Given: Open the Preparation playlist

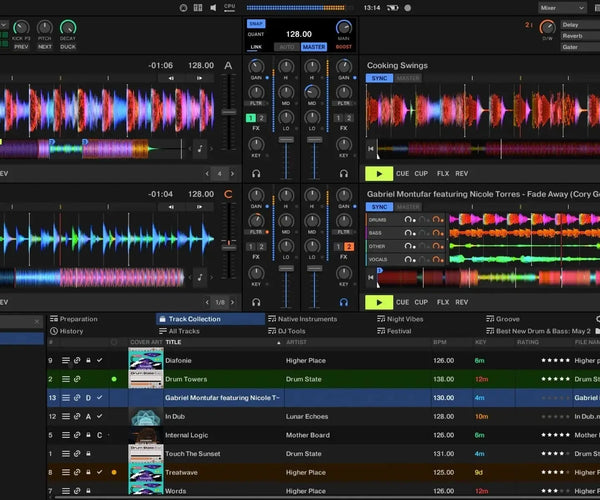Looking at the screenshot, I should pos(74,319).
